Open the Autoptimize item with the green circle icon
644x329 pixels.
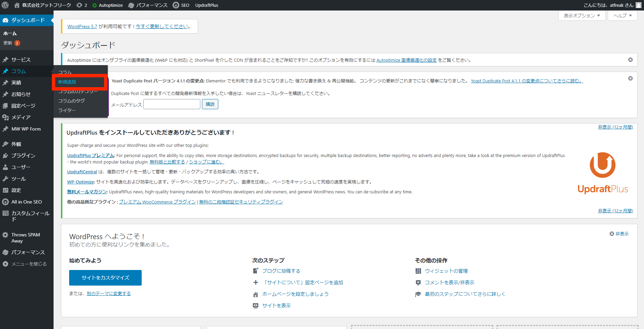coord(107,5)
